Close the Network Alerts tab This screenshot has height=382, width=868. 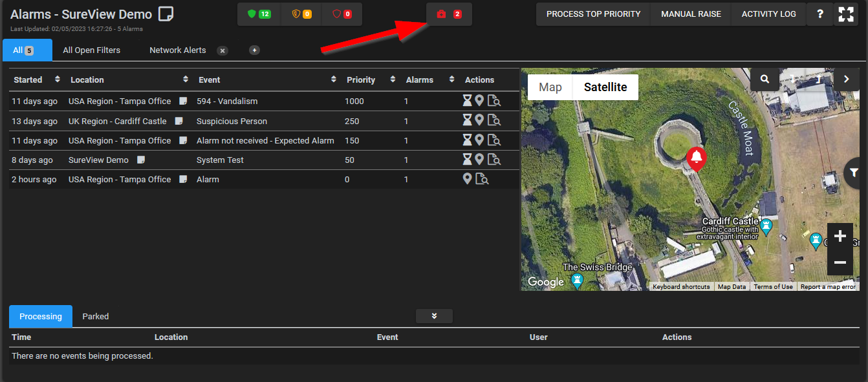222,50
